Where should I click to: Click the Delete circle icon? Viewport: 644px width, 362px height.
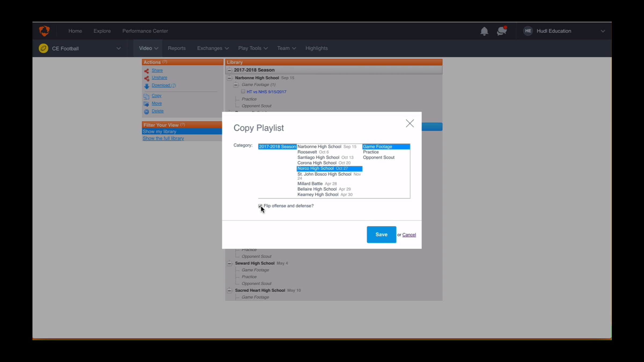tap(147, 112)
